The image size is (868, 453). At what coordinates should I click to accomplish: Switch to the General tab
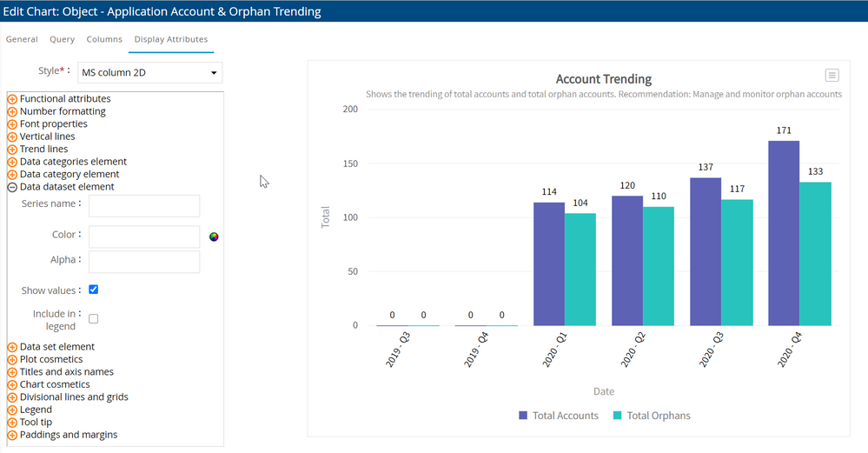point(22,39)
